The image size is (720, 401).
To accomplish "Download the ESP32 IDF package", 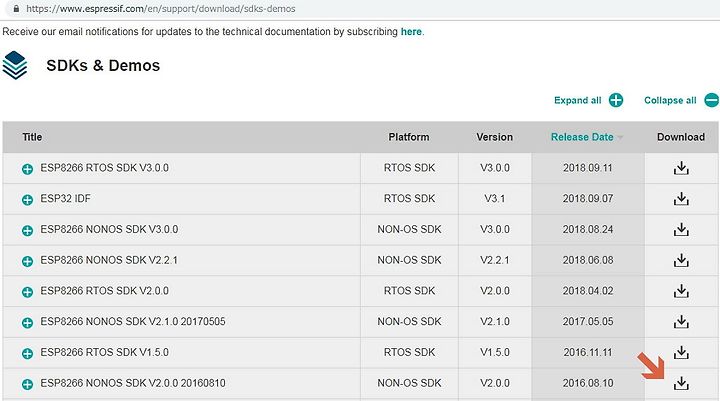I will (x=681, y=199).
